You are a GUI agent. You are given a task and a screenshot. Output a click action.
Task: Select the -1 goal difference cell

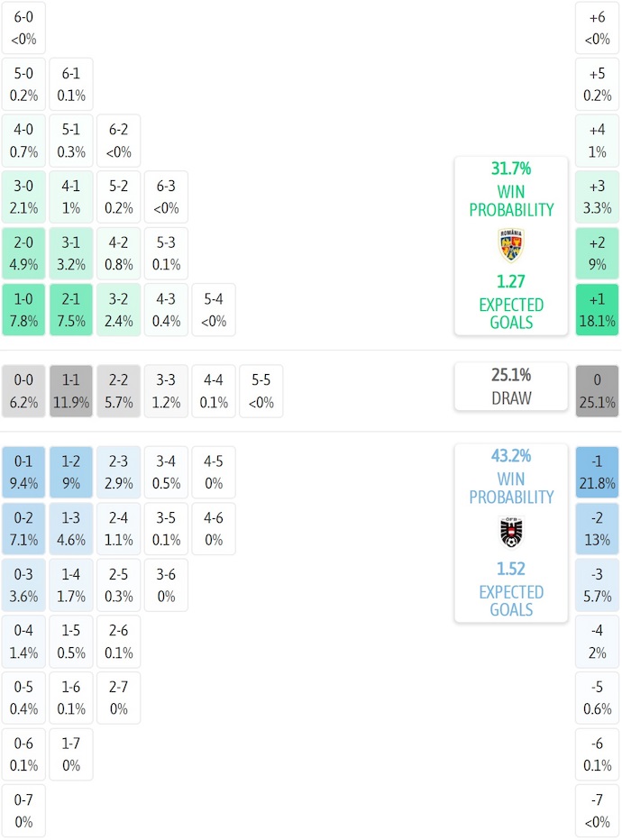[x=597, y=472]
